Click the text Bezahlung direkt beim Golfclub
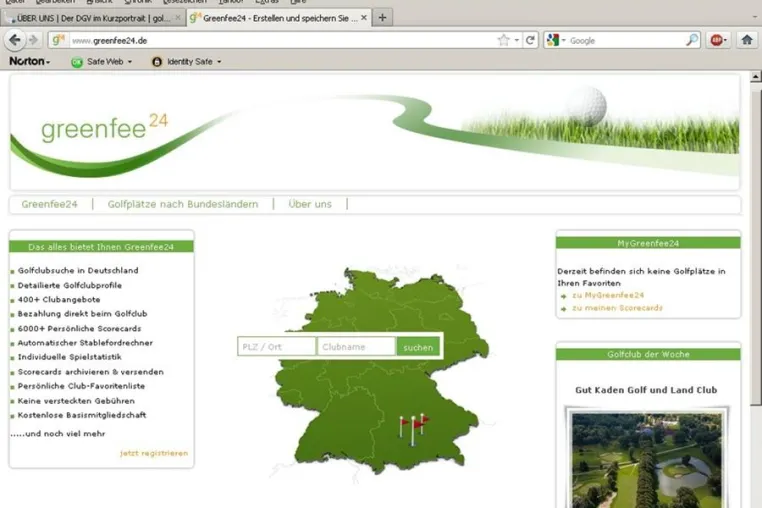762x508 pixels. click(82, 314)
